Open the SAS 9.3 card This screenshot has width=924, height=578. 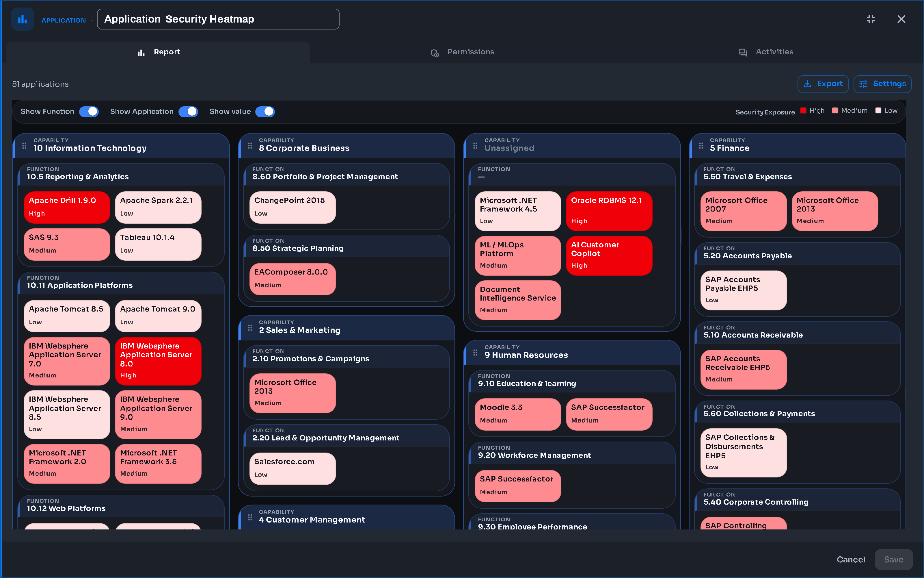pos(67,244)
